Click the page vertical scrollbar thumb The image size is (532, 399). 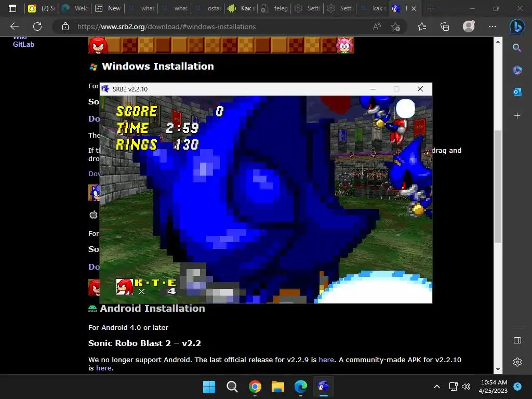pos(498,187)
